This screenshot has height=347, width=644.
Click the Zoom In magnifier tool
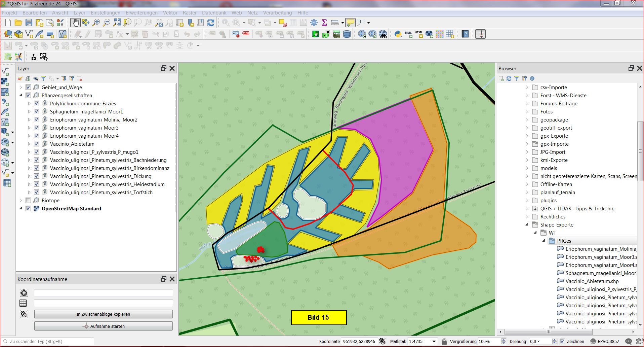click(x=96, y=23)
